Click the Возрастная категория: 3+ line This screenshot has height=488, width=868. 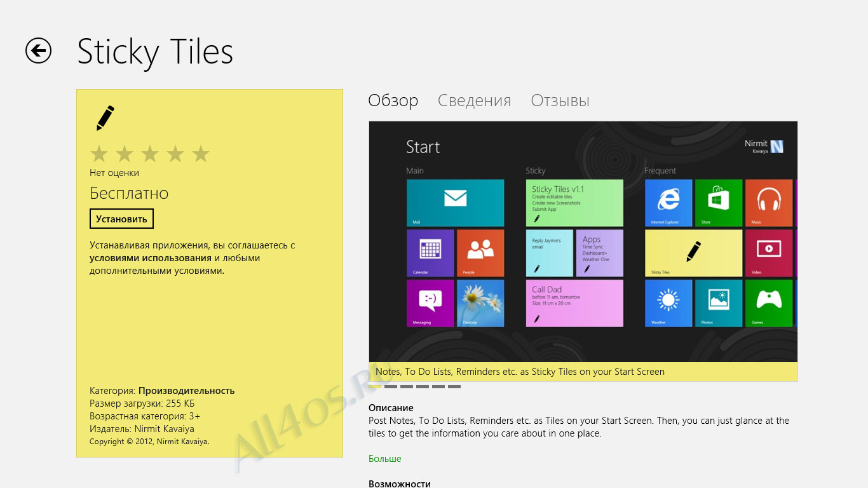(x=145, y=416)
